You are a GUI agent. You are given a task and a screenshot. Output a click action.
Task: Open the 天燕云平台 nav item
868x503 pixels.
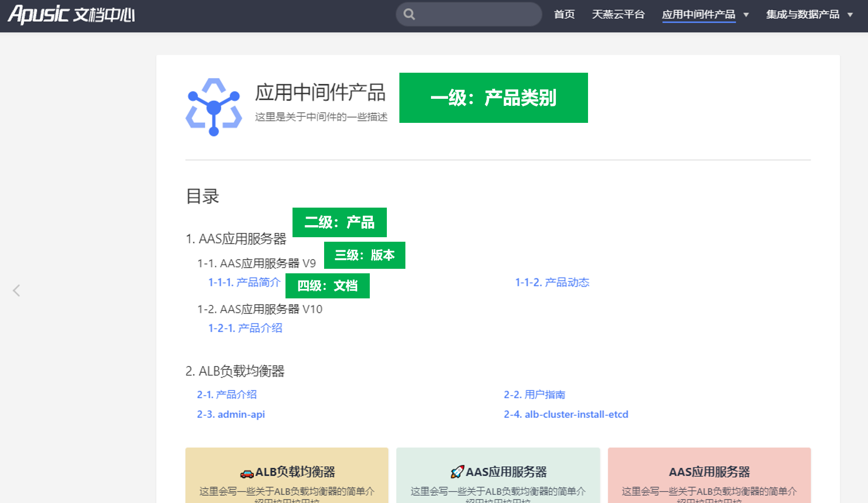coord(618,15)
